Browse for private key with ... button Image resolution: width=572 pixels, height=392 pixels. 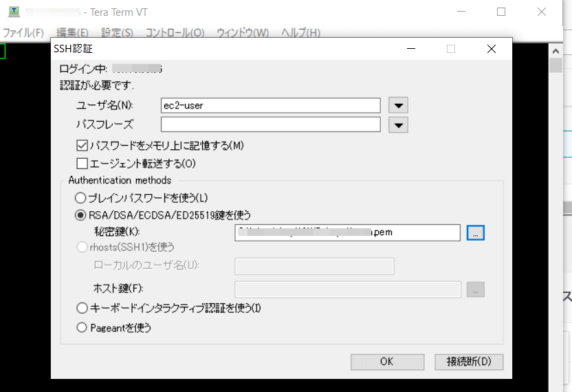[476, 233]
